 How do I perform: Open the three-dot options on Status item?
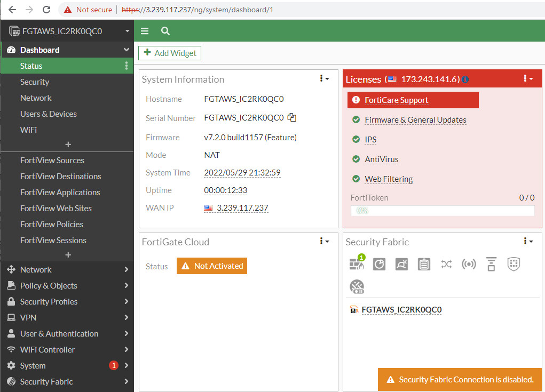[127, 66]
